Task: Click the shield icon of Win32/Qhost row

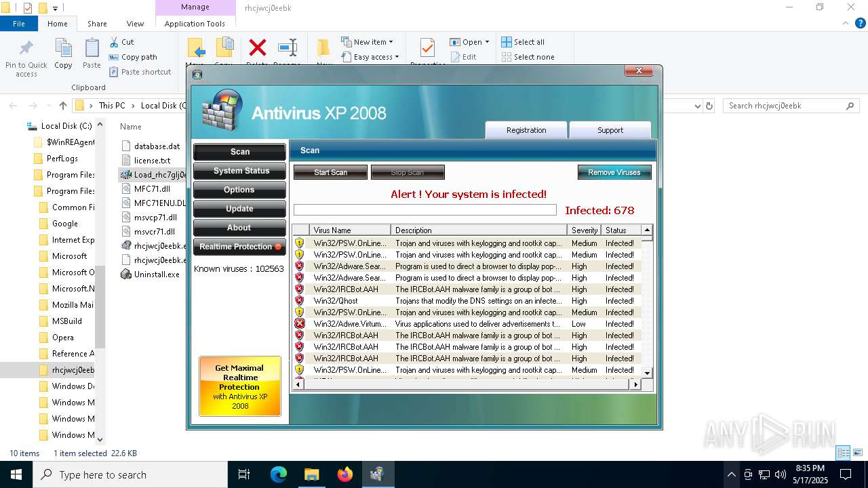Action: [x=300, y=301]
